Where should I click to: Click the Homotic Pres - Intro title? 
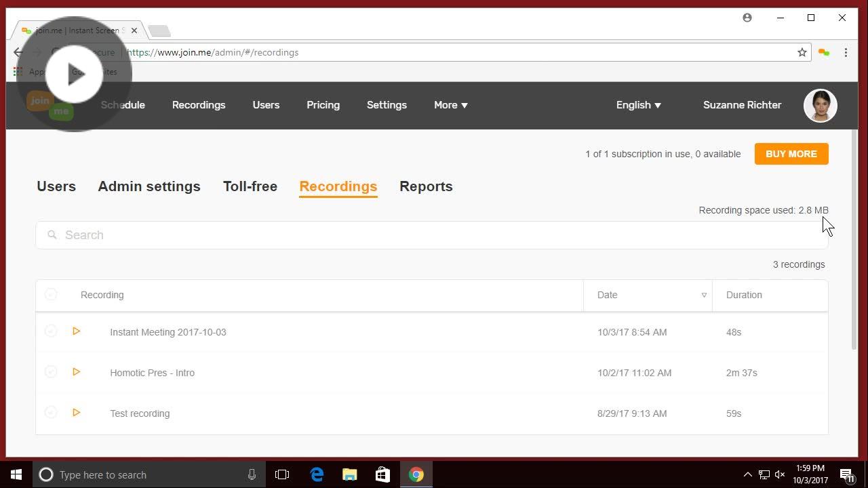pyautogui.click(x=153, y=373)
